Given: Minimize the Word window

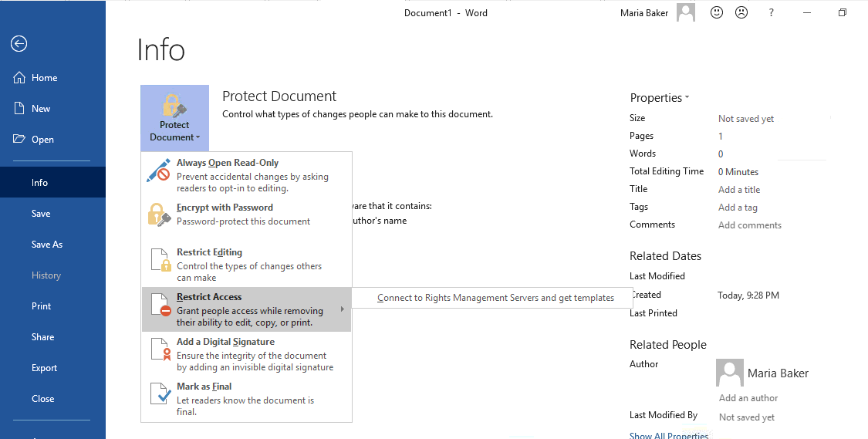Looking at the screenshot, I should click(806, 13).
